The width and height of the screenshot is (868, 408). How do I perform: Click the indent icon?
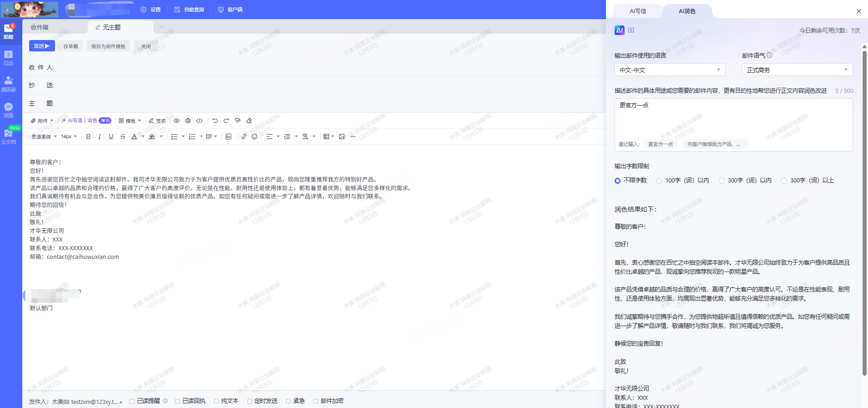click(287, 136)
